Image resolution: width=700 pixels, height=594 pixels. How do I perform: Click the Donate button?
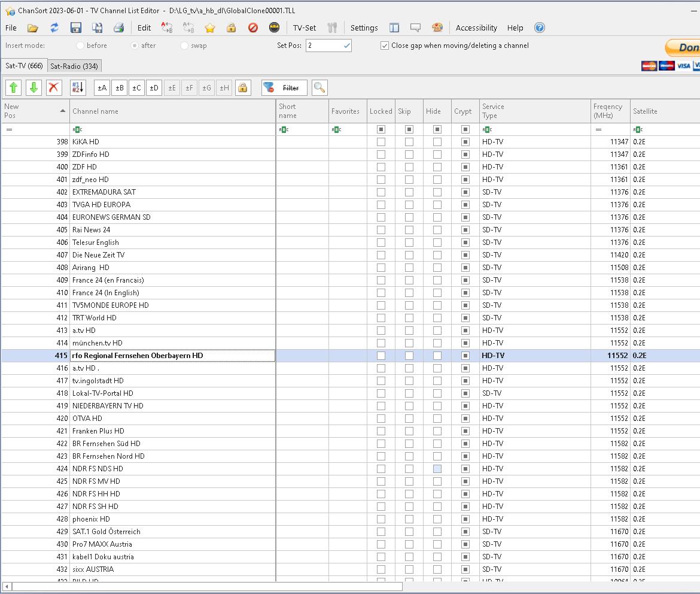click(x=683, y=48)
